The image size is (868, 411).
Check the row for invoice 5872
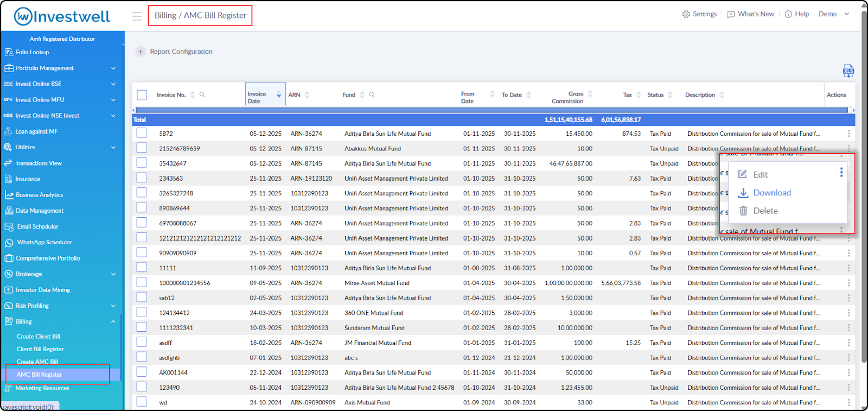(142, 133)
